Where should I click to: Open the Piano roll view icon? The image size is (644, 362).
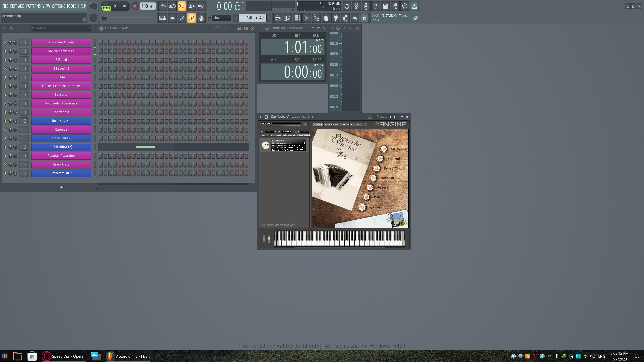point(287,18)
